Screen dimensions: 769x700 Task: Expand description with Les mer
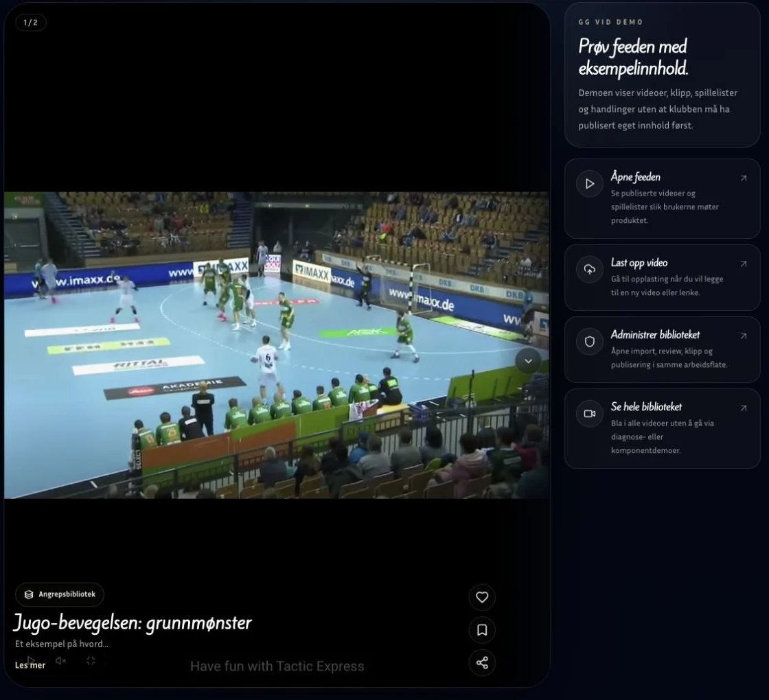[30, 665]
